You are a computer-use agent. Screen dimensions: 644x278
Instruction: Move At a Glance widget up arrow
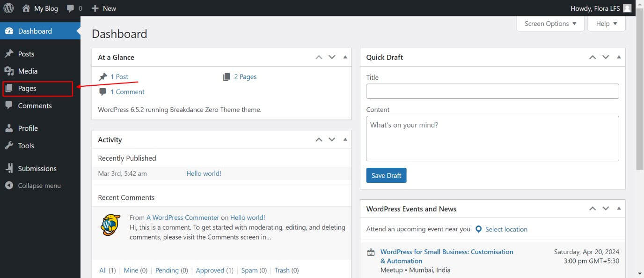point(319,57)
